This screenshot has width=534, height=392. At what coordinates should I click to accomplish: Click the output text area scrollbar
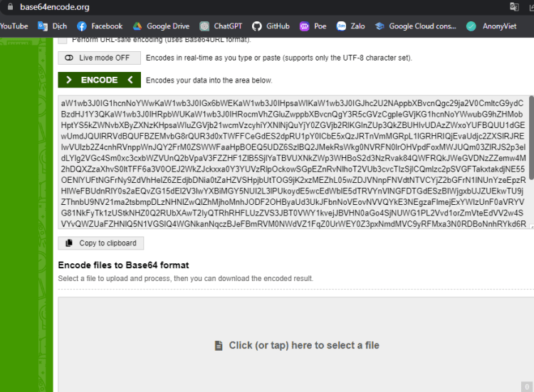(530, 142)
